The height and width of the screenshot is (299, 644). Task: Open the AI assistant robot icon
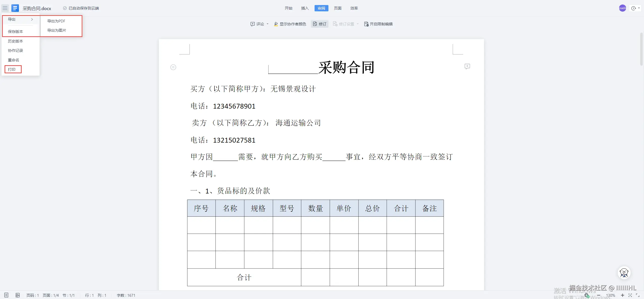point(624,273)
